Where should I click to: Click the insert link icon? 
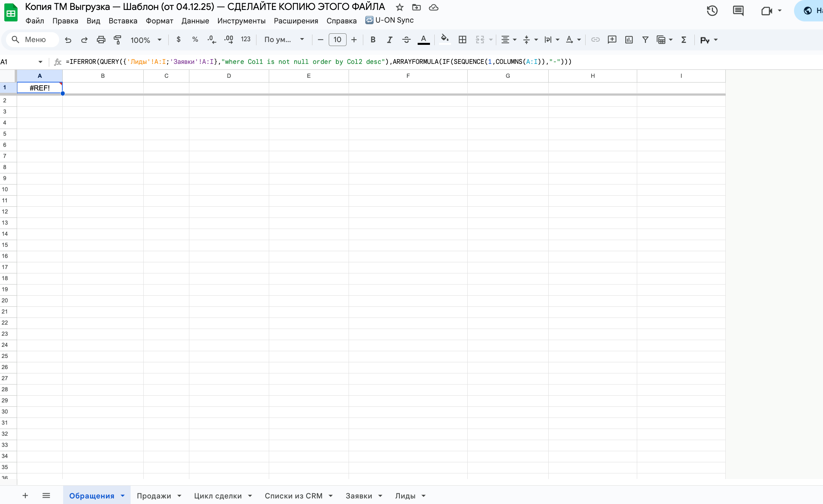(x=595, y=40)
